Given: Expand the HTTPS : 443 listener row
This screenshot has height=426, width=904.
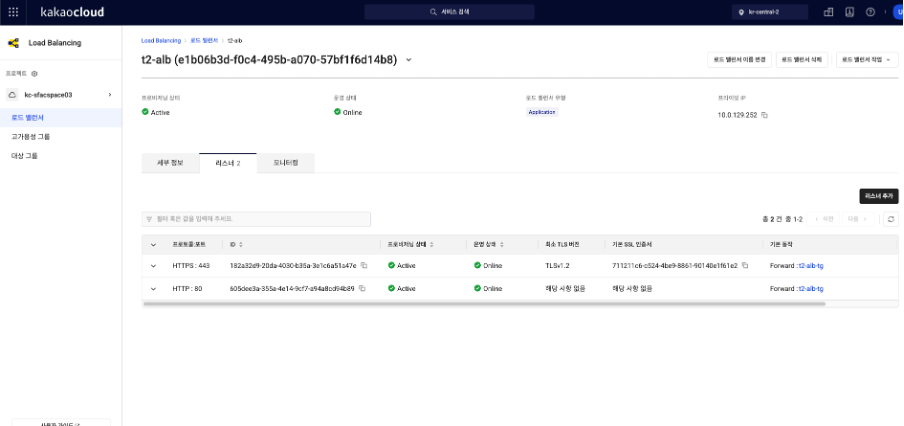Looking at the screenshot, I should 153,266.
